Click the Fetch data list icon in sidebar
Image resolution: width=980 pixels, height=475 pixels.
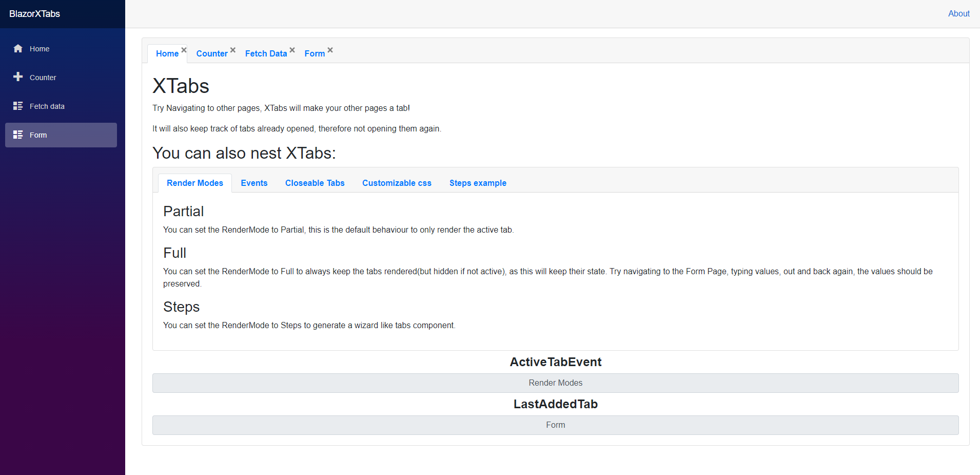pyautogui.click(x=18, y=106)
